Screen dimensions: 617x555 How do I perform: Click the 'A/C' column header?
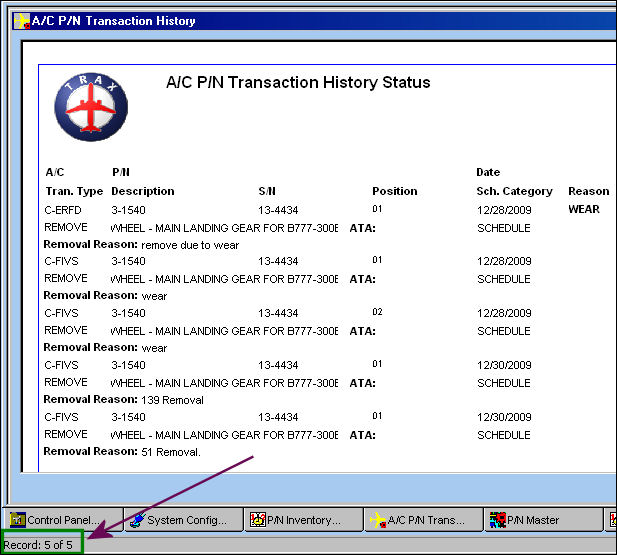coord(55,172)
